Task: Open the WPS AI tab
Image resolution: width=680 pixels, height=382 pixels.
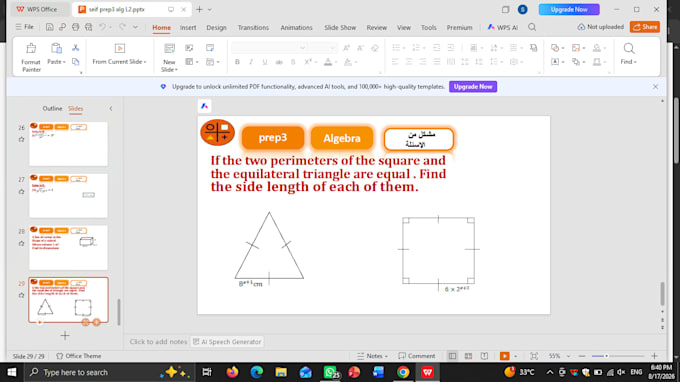Action: pyautogui.click(x=503, y=27)
